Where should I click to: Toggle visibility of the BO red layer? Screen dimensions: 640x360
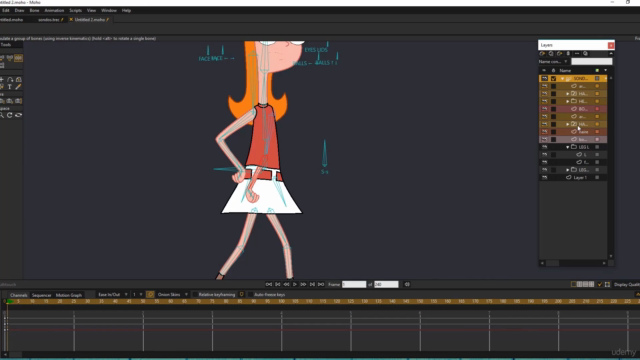(544, 109)
